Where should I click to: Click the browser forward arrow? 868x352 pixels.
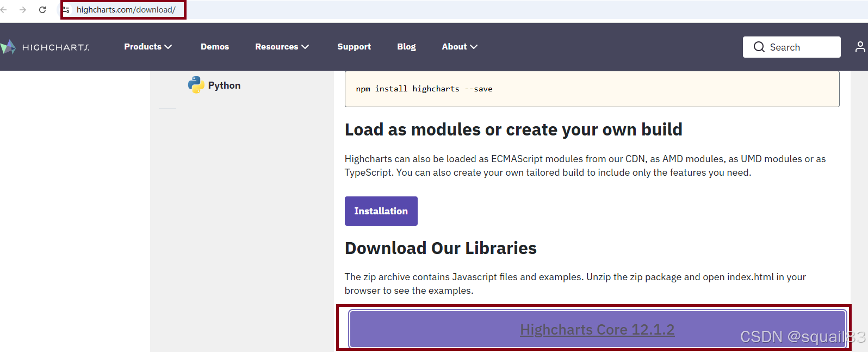point(23,10)
